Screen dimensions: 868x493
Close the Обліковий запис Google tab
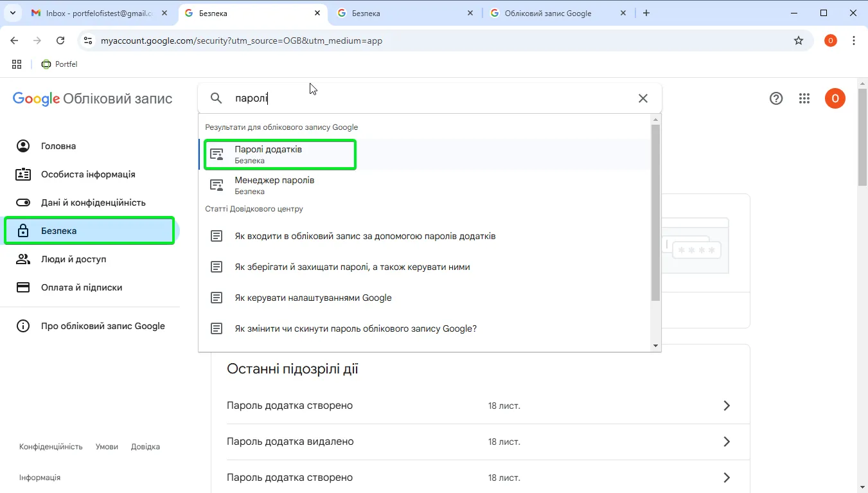pyautogui.click(x=623, y=13)
